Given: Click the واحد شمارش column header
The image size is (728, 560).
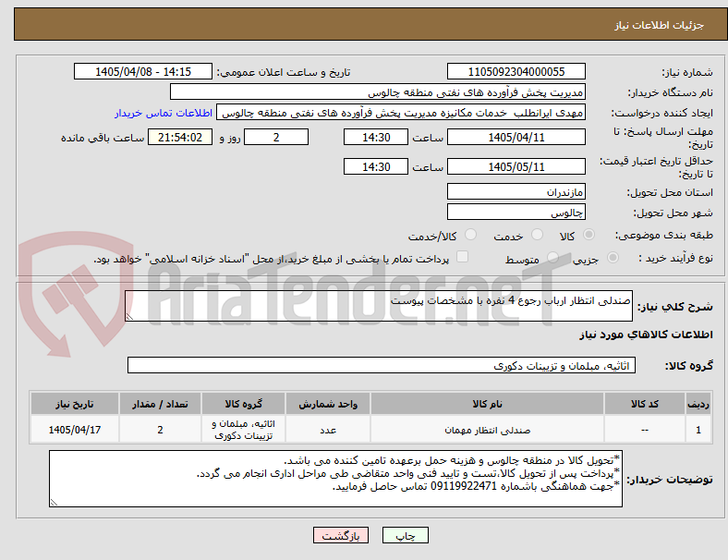Looking at the screenshot, I should (328, 404).
